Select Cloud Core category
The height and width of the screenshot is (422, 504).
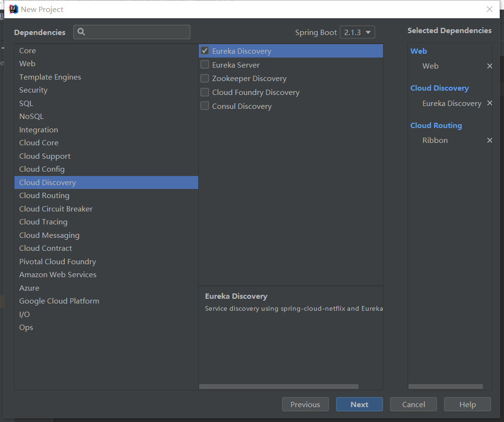tap(107, 142)
